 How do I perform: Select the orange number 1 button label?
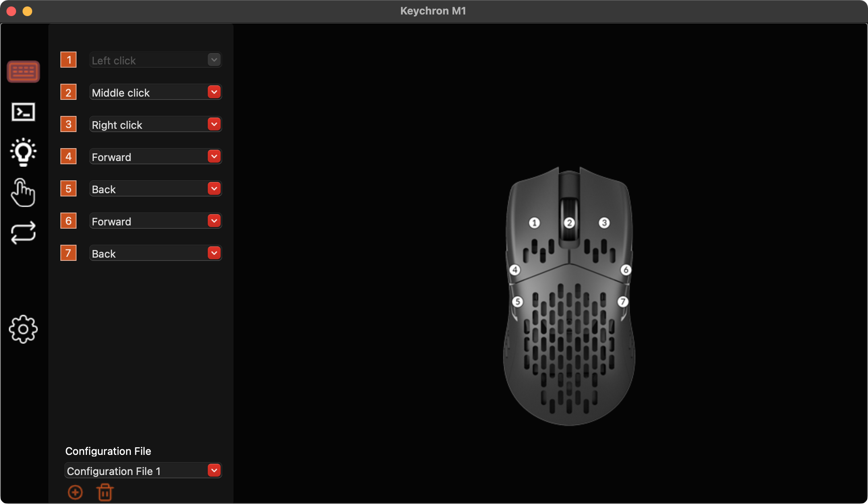click(68, 60)
